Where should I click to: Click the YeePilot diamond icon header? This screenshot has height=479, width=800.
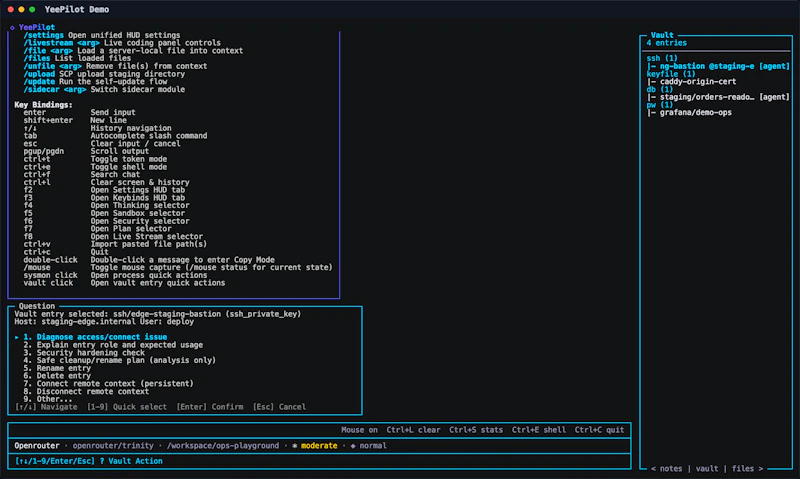coord(12,28)
